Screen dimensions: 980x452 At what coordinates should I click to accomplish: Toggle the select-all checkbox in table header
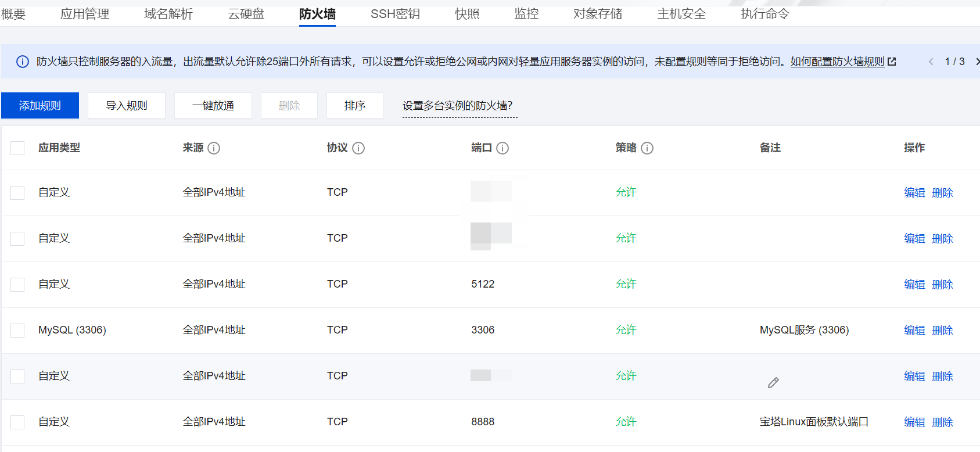17,148
